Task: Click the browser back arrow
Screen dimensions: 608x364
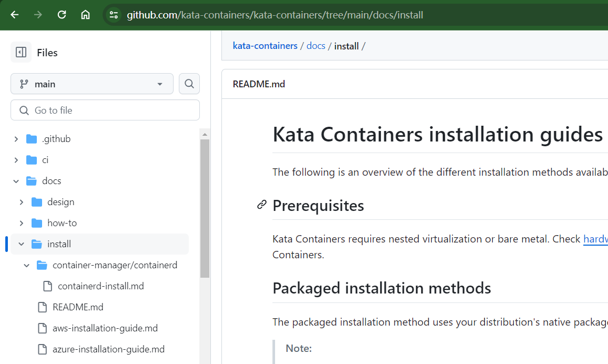Action: tap(15, 15)
